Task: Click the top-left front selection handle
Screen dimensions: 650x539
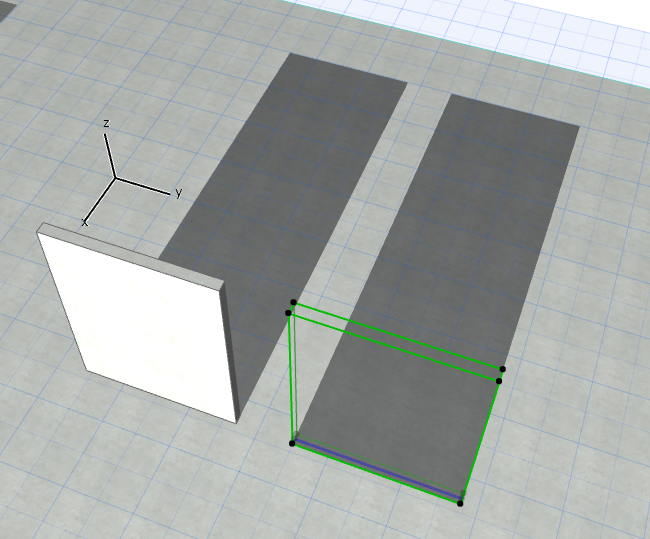Action: tap(289, 313)
